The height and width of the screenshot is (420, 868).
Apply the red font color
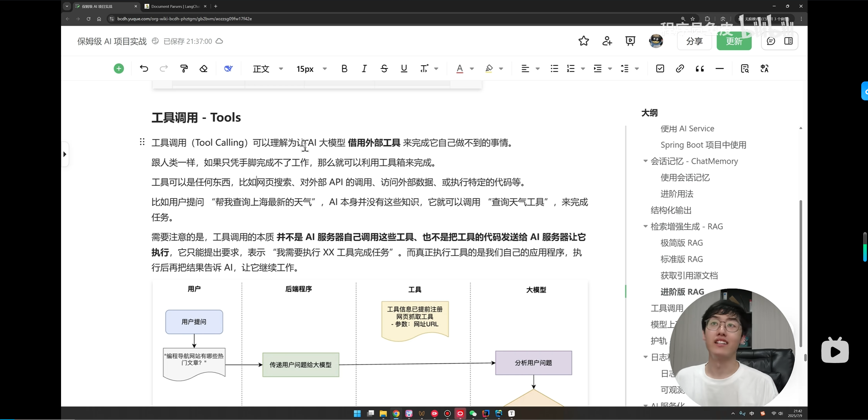tap(460, 69)
